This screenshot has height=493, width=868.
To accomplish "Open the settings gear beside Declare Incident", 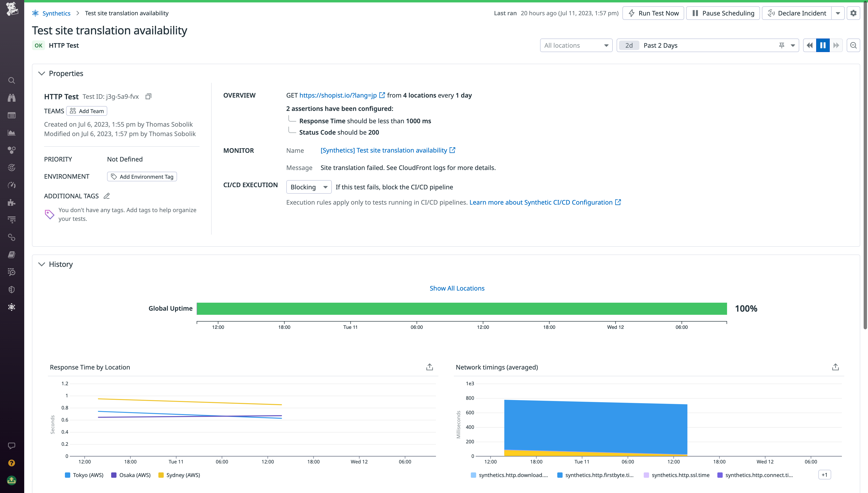I will point(853,13).
